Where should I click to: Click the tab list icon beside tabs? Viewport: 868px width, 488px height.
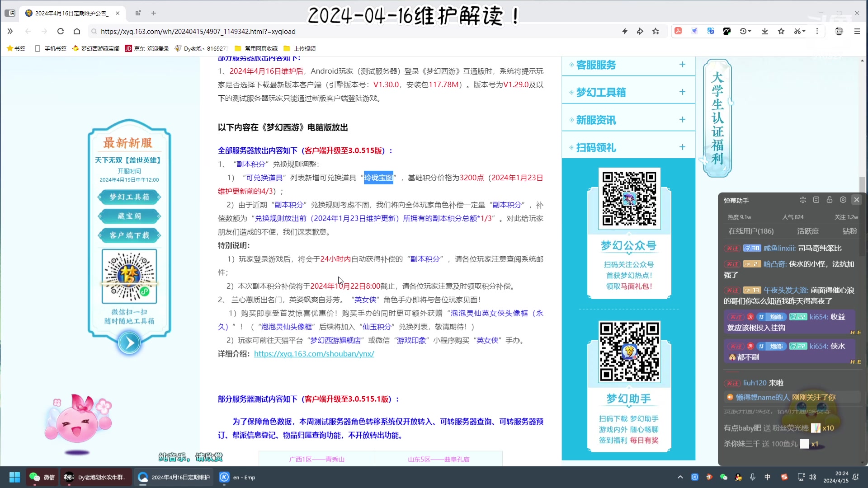click(x=138, y=13)
